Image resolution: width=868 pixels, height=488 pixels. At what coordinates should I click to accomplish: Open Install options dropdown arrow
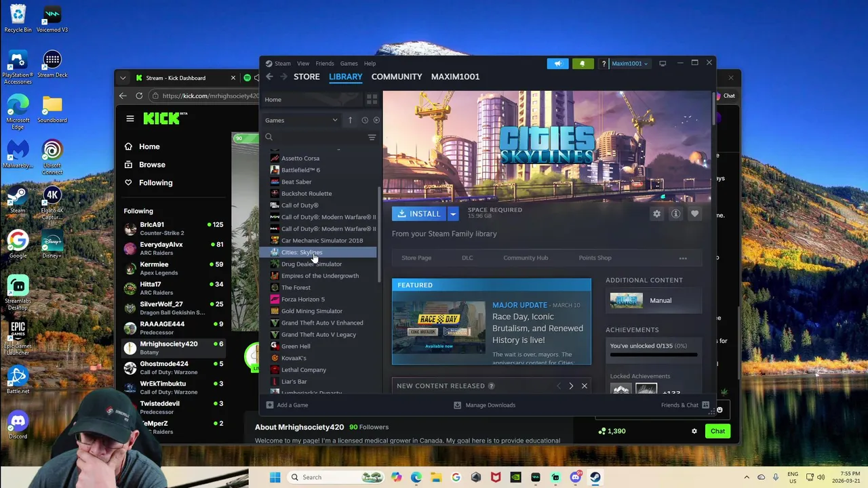[453, 214]
